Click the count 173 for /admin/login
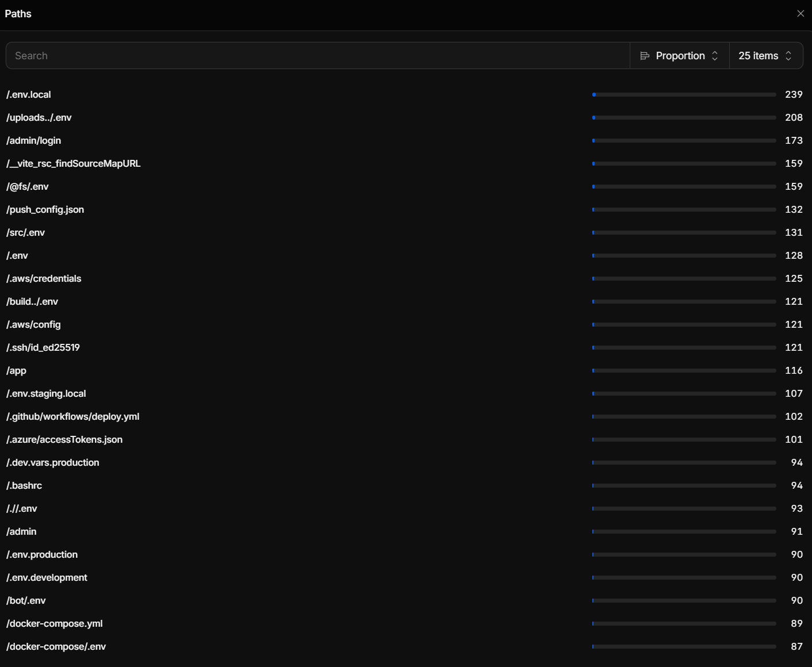The image size is (812, 667). click(794, 140)
